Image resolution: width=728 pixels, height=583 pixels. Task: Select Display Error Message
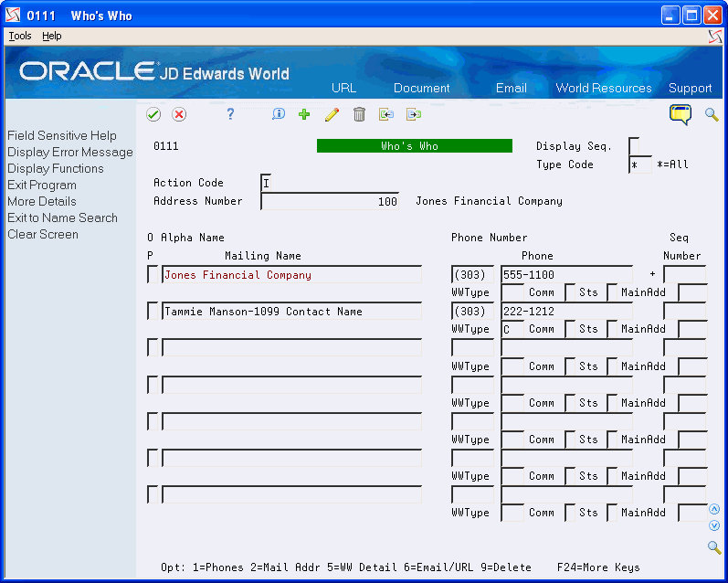click(70, 153)
